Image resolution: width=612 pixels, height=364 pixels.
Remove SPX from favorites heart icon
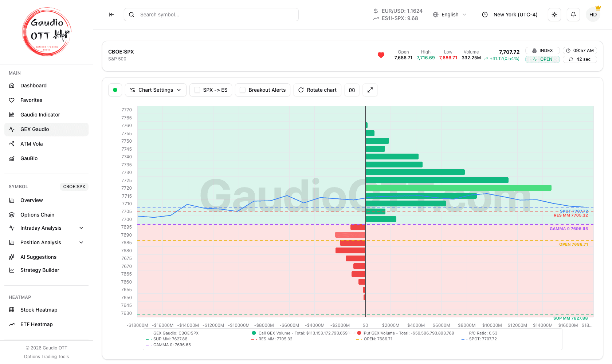381,55
